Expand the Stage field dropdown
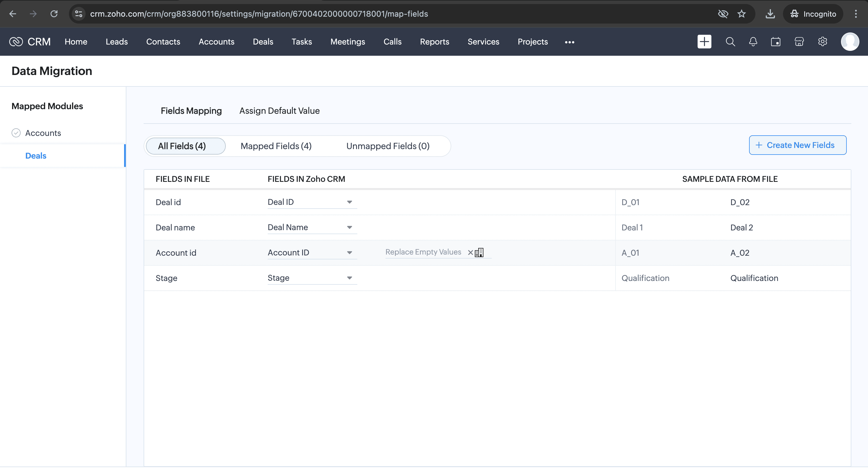Image resolution: width=868 pixels, height=470 pixels. tap(350, 278)
